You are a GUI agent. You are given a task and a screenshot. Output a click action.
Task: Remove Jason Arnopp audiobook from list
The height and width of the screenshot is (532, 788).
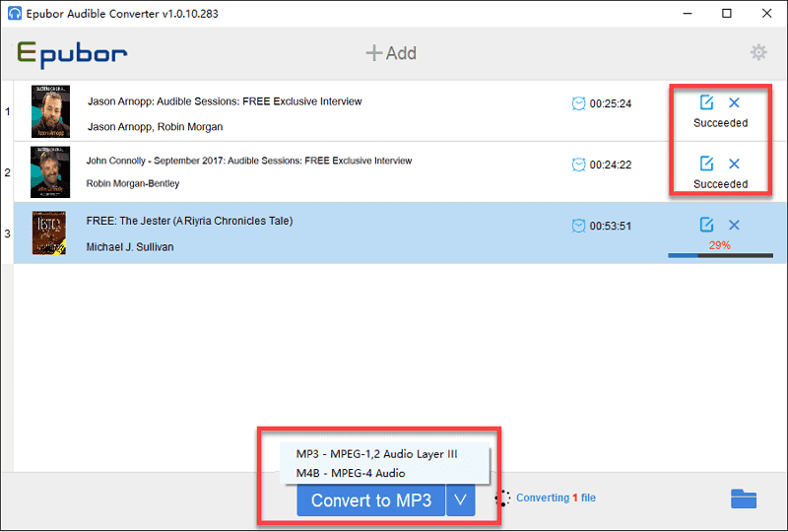(734, 102)
